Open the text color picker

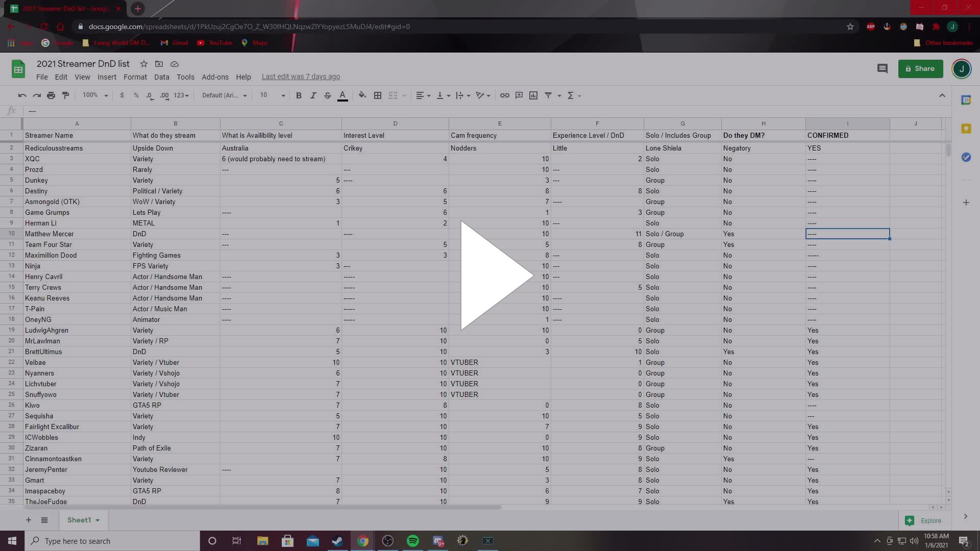342,95
